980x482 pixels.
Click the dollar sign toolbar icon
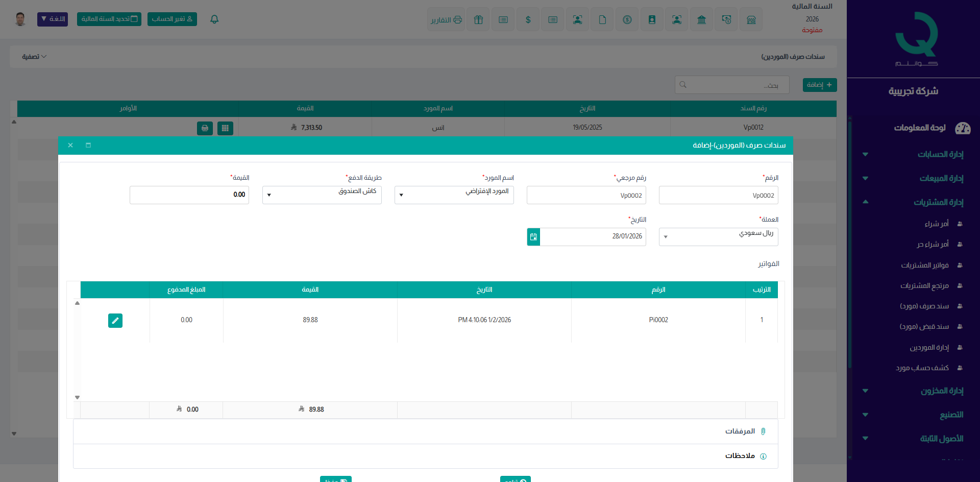click(528, 20)
